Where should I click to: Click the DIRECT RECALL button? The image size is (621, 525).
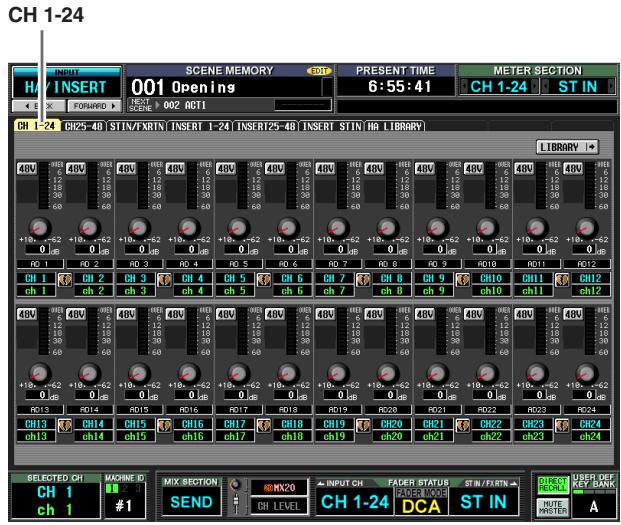click(x=552, y=485)
